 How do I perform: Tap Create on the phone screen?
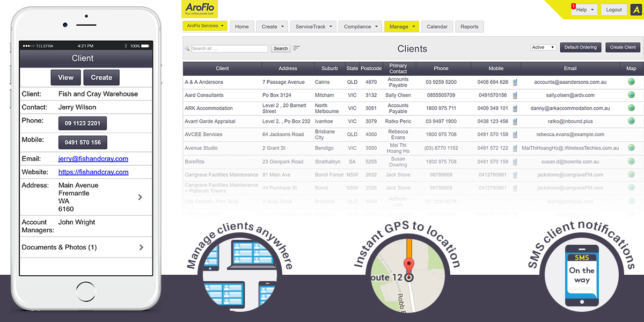point(101,77)
